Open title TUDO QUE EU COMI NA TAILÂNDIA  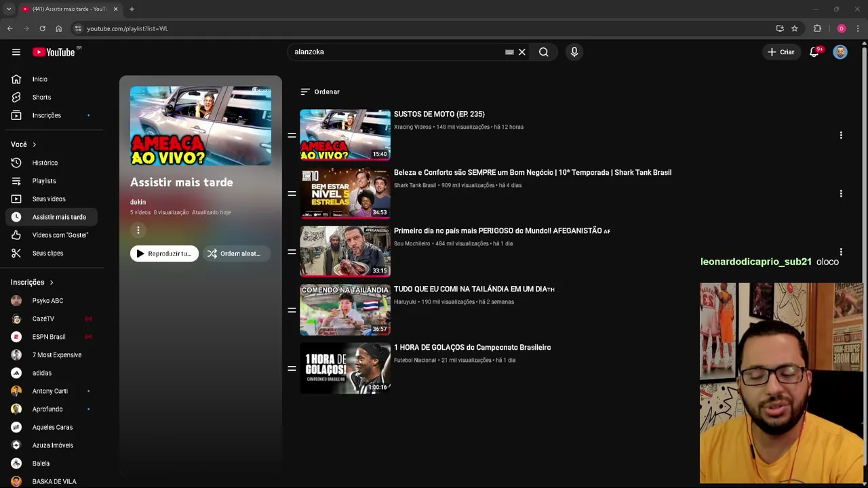474,289
